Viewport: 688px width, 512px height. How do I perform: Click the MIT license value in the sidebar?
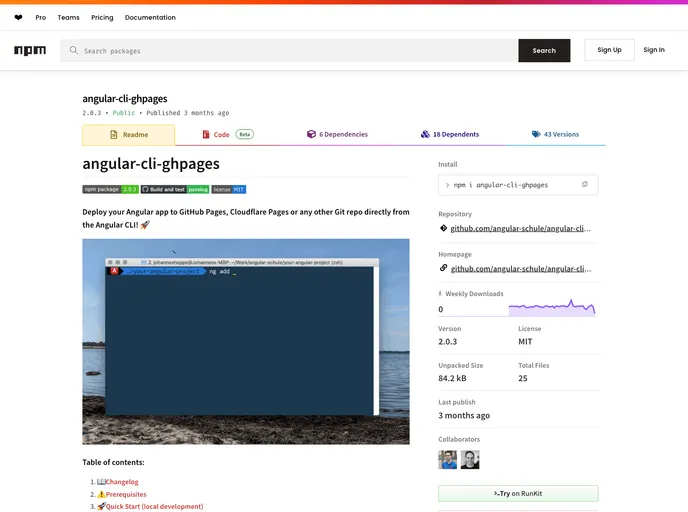[525, 341]
